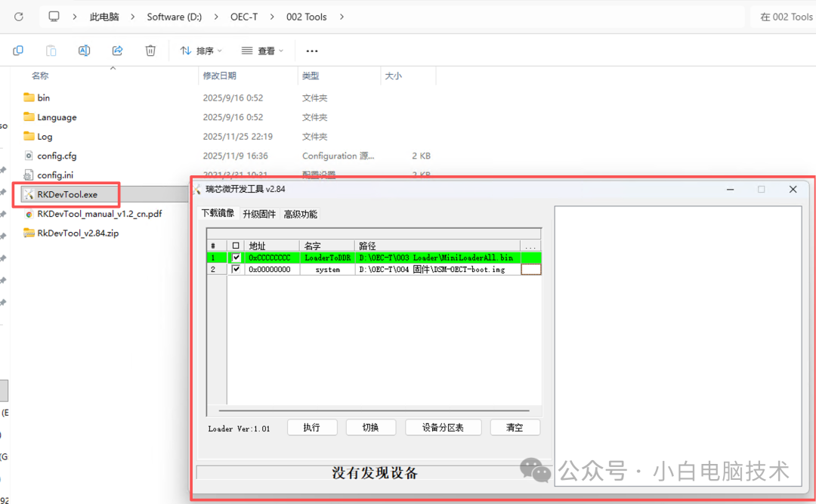Select the Log folder icon

(x=29, y=136)
